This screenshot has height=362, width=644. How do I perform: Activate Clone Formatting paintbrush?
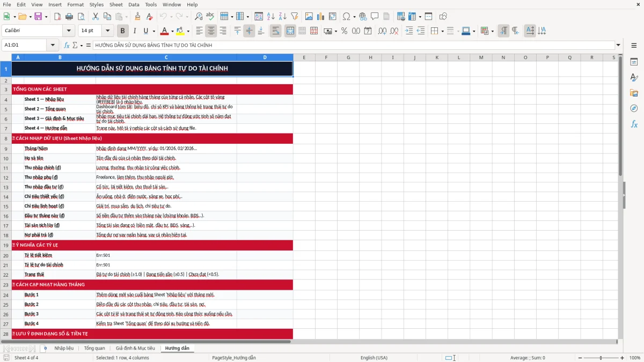pyautogui.click(x=138, y=17)
